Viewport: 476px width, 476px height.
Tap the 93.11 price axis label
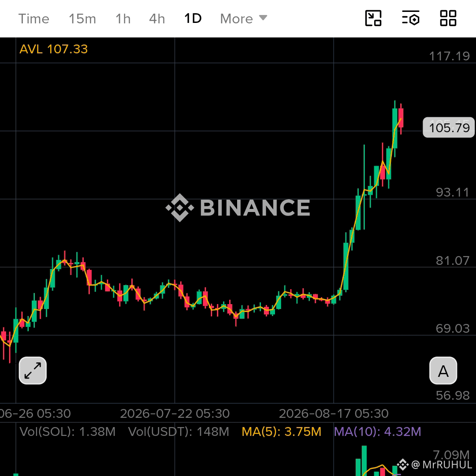[453, 193]
